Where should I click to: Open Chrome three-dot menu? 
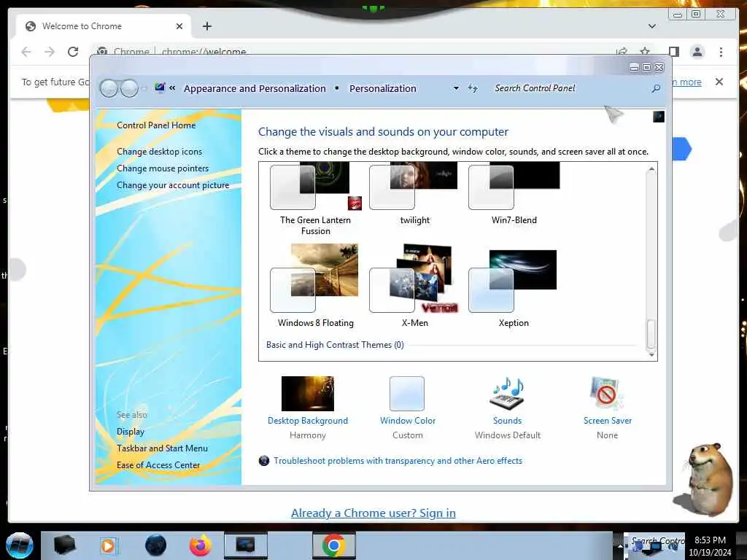point(721,52)
